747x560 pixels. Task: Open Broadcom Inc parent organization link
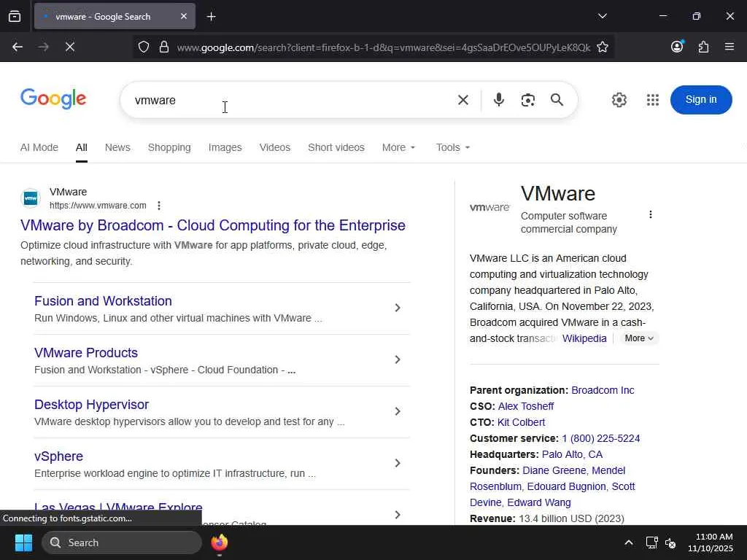click(x=603, y=391)
